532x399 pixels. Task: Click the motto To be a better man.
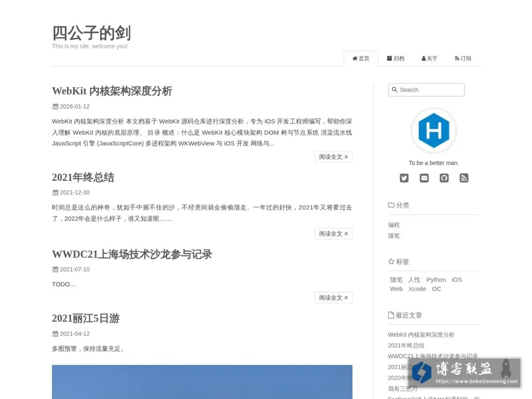coord(434,163)
